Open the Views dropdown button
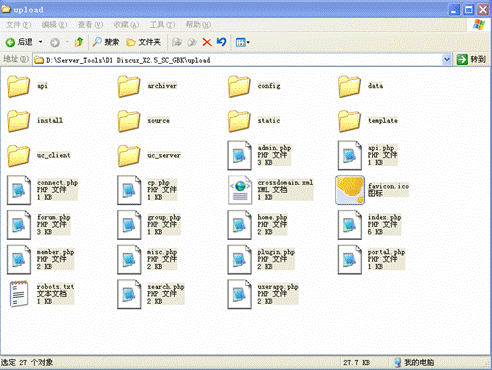Screen dimensions: 492x370 point(243,42)
